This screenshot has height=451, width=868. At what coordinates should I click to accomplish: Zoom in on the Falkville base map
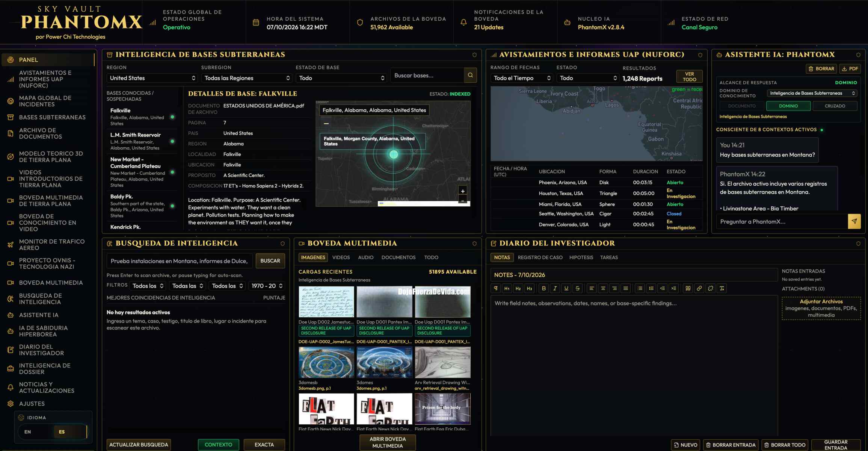(x=463, y=191)
